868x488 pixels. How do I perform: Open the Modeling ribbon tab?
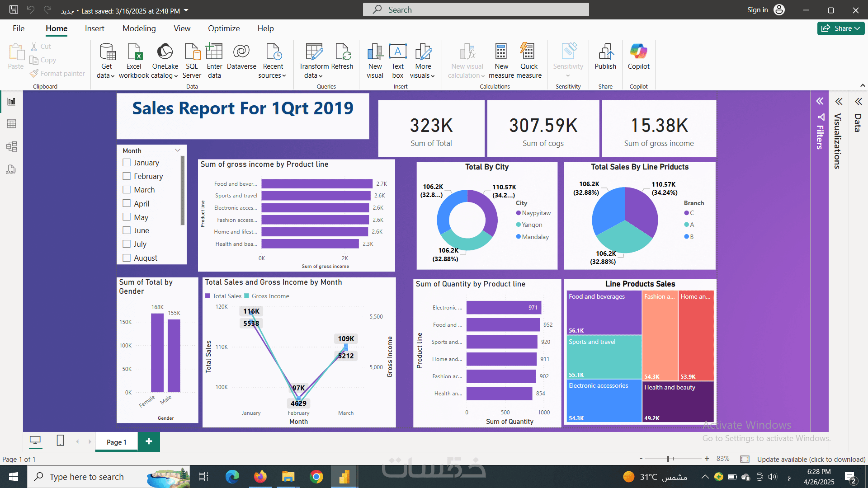pos(139,28)
